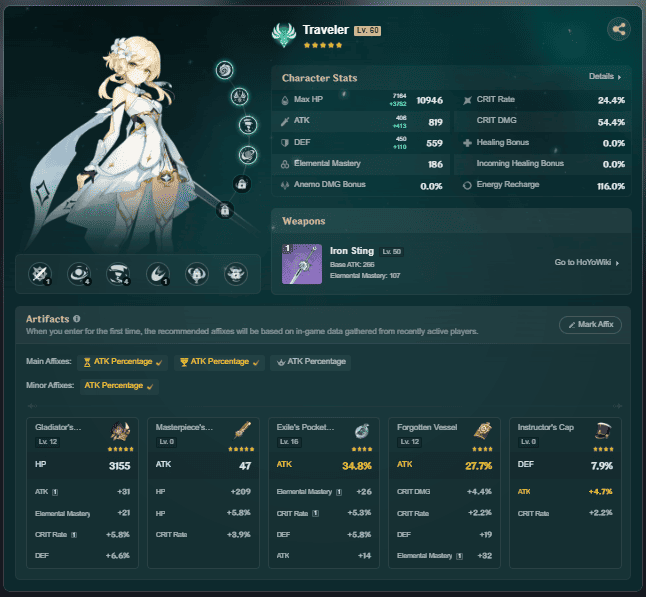
Task: Click the left artifact scroll arrow
Action: pos(32,406)
